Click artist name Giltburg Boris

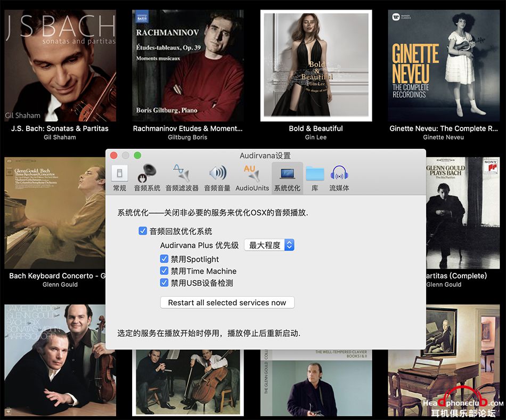[x=187, y=137]
